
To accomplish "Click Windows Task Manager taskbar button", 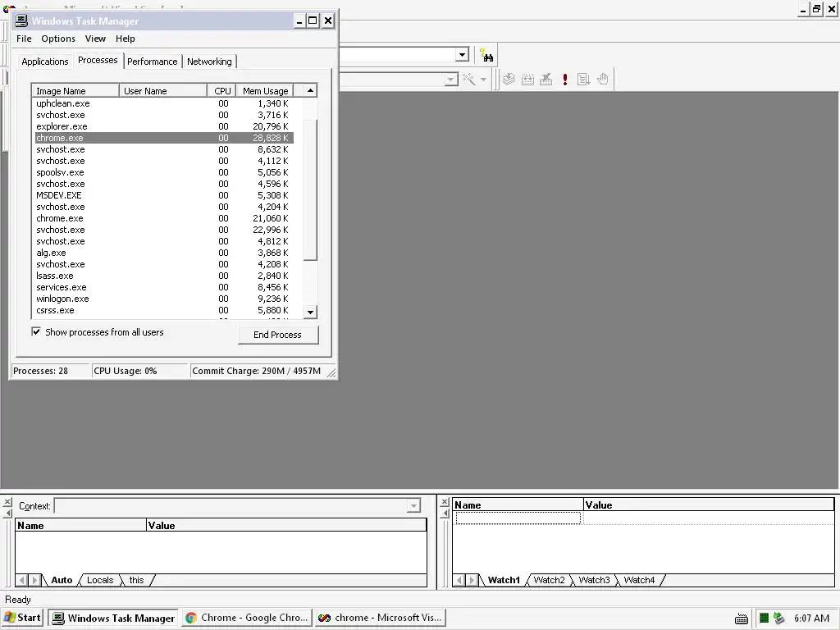I will [x=113, y=619].
